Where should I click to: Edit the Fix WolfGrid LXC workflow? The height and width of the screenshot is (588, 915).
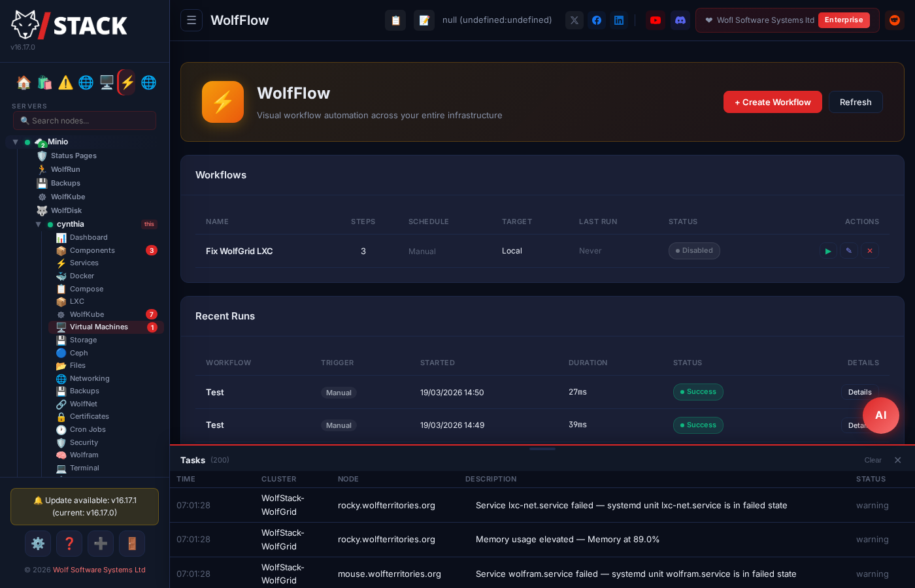pos(849,251)
